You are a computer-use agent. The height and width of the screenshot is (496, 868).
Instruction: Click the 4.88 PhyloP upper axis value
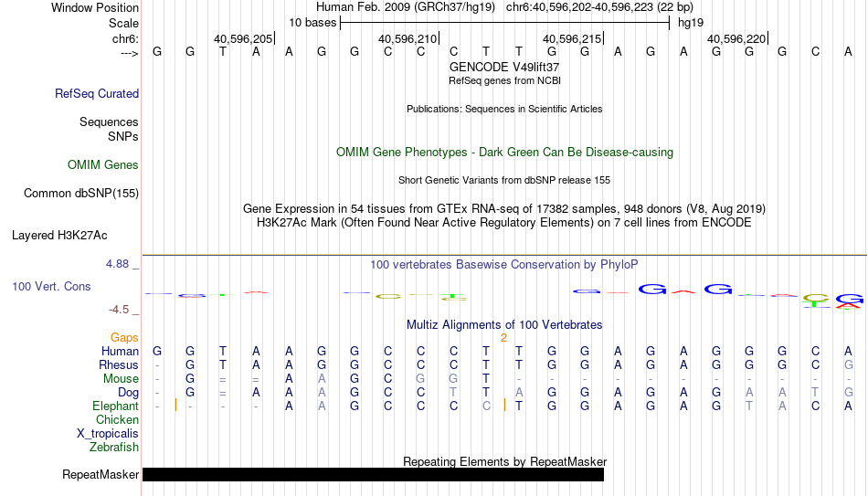[x=118, y=264]
